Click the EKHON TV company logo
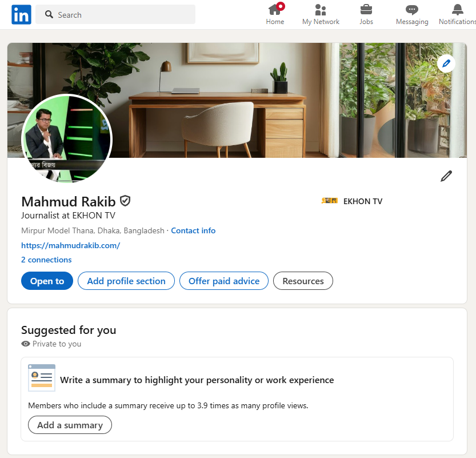Image resolution: width=476 pixels, height=458 pixels. pos(329,201)
